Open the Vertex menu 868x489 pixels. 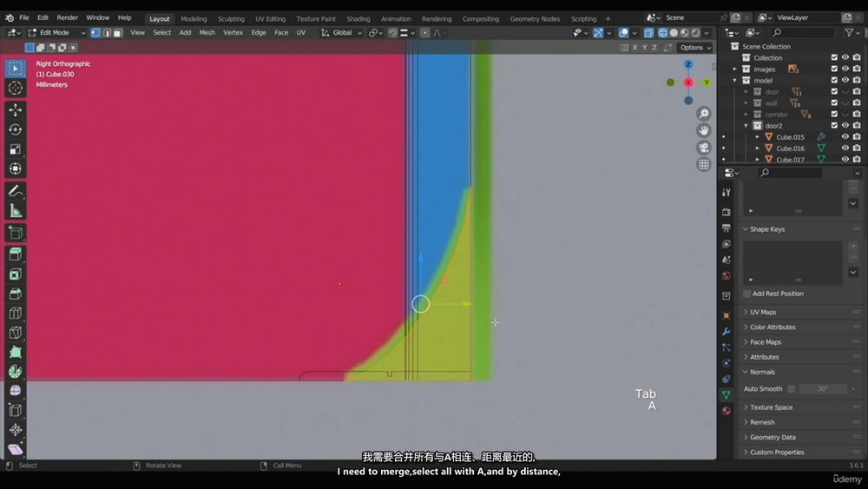[233, 33]
